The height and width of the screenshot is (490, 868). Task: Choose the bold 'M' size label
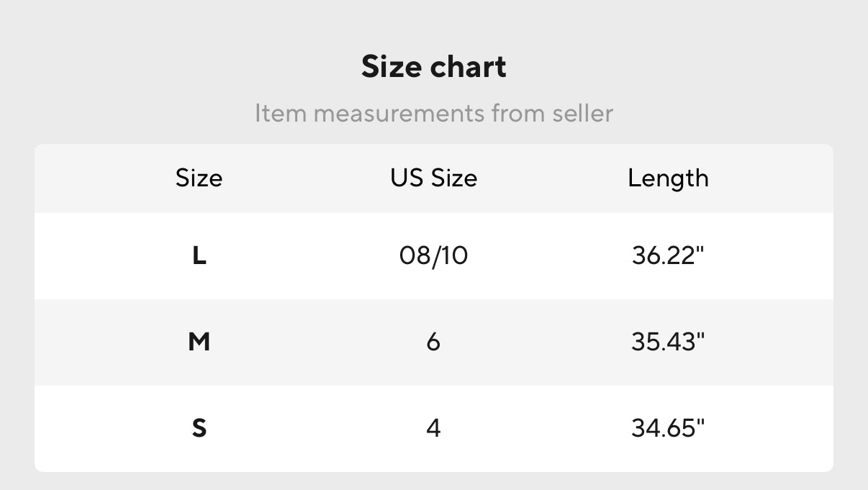coord(199,342)
